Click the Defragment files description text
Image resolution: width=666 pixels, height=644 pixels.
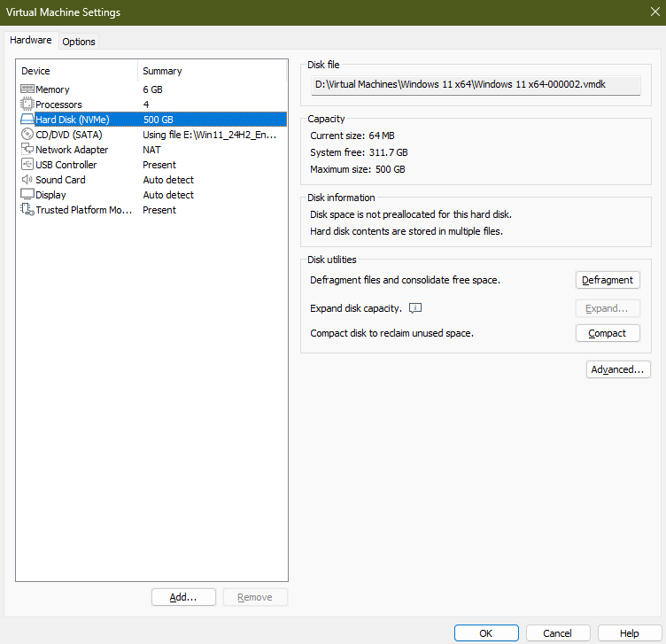pos(405,280)
